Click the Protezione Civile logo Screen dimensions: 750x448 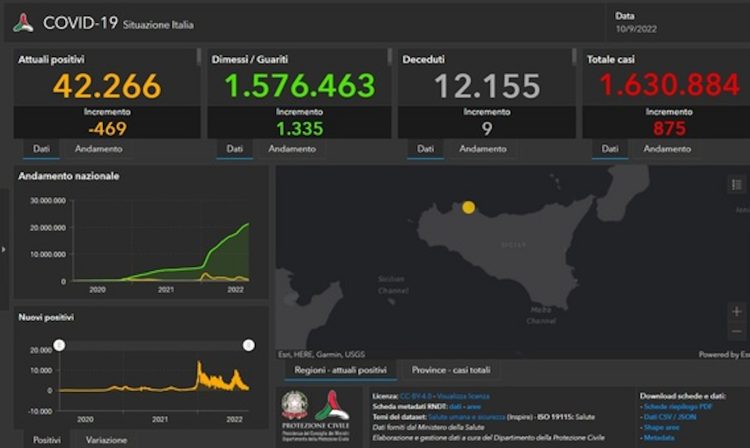tap(332, 411)
